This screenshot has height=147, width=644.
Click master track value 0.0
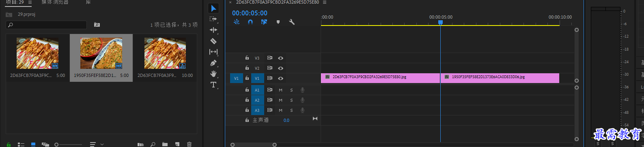coord(286,120)
